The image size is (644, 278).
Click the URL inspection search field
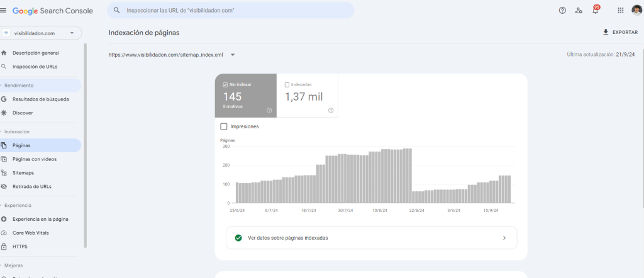[x=230, y=11]
